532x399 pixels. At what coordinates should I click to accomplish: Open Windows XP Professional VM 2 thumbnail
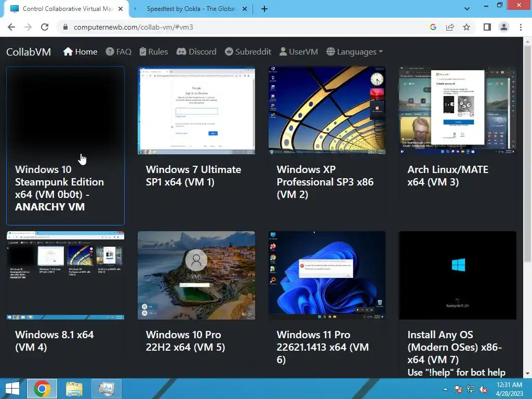pos(327,111)
